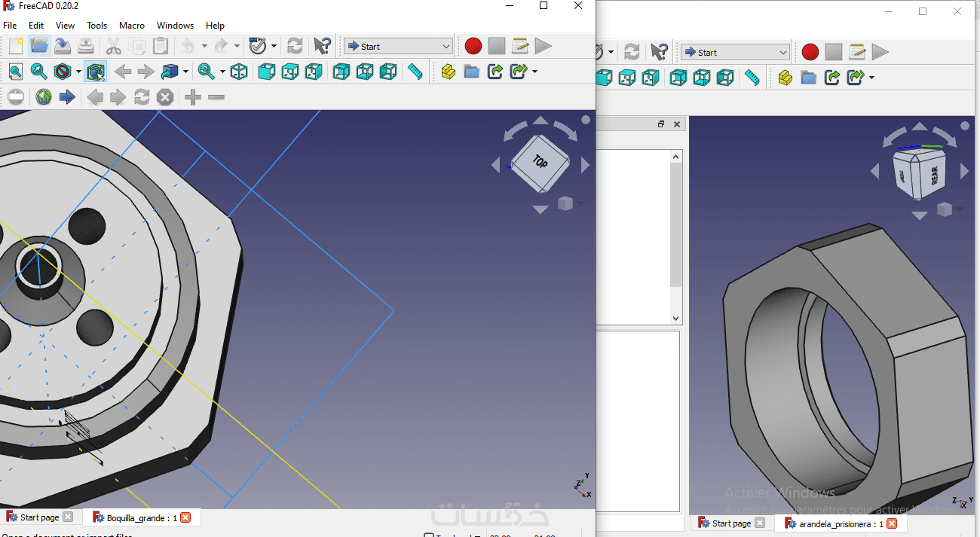Open the File menu
Image resolution: width=980 pixels, height=537 pixels.
point(10,26)
